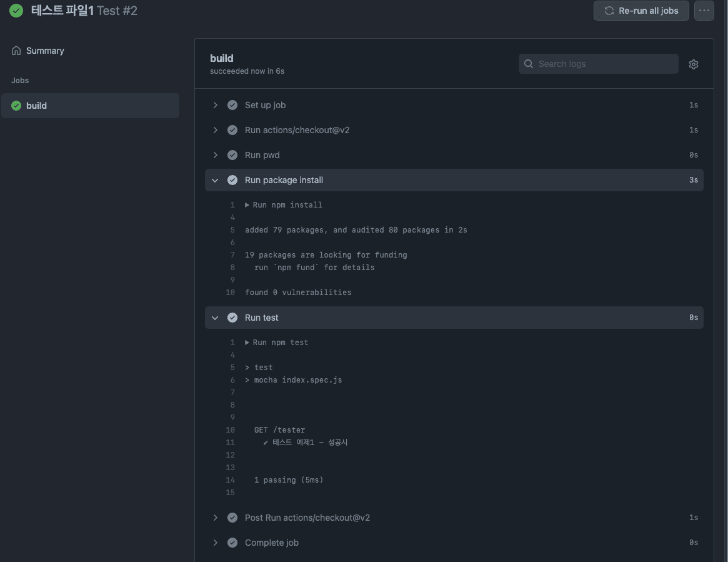Screen dimensions: 728x562
Task: Click the '테스트 파일1 Test #2' workflow title
Action: [x=84, y=11]
